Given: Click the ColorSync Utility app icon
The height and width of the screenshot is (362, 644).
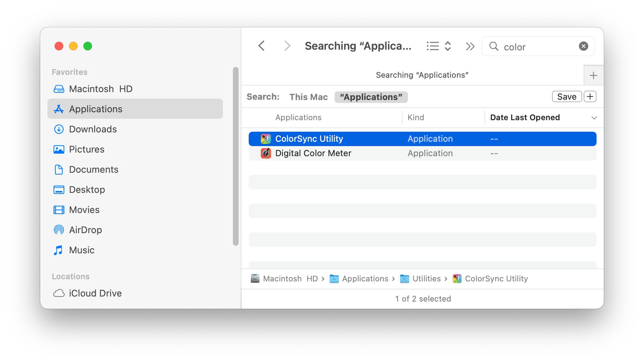Looking at the screenshot, I should coord(266,139).
